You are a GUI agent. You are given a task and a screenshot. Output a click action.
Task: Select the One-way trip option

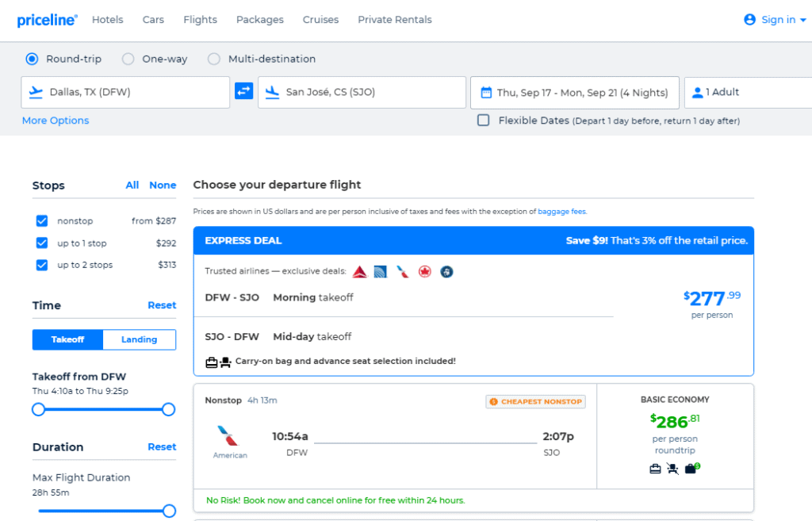click(x=127, y=59)
